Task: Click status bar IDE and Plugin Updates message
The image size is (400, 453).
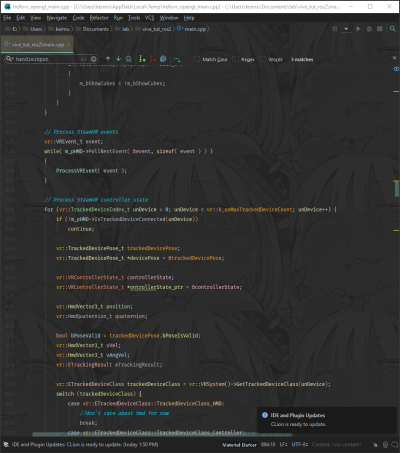Action: pos(85,445)
